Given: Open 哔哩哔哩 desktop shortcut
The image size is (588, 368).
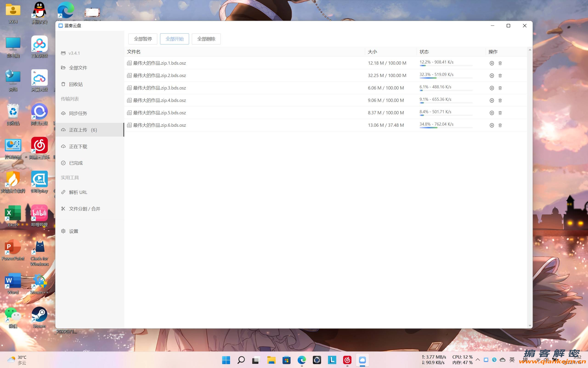Looking at the screenshot, I should point(39,216).
